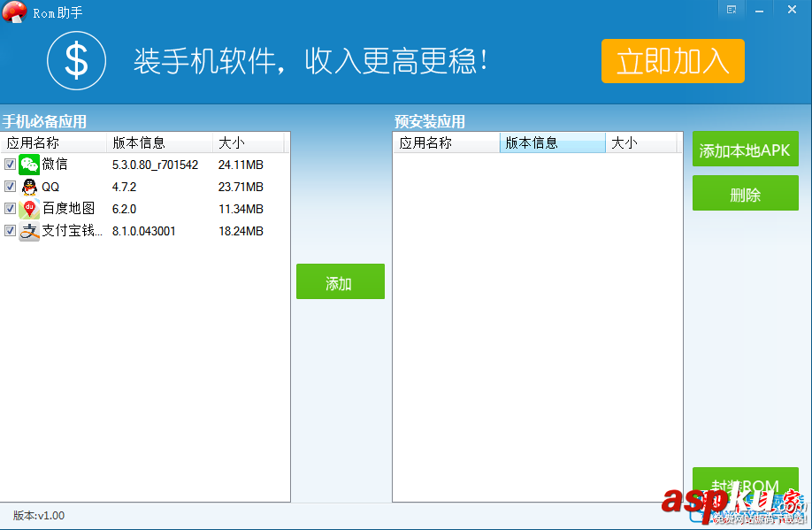Click the Alipay Wallet app icon
Screen dimensions: 812x530
click(29, 231)
